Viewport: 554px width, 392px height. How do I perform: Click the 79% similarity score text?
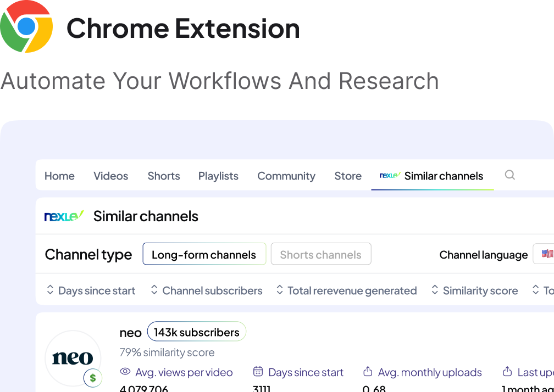pos(167,352)
